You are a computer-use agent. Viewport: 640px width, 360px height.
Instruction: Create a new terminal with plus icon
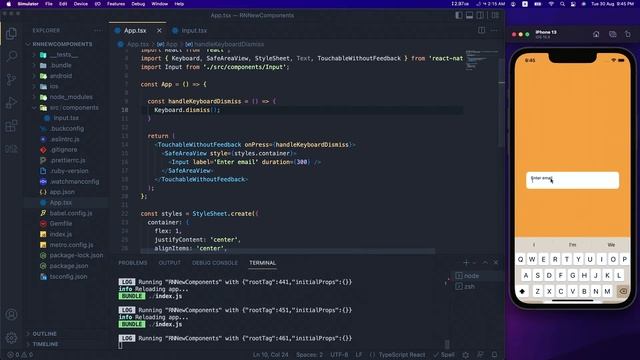[466, 263]
